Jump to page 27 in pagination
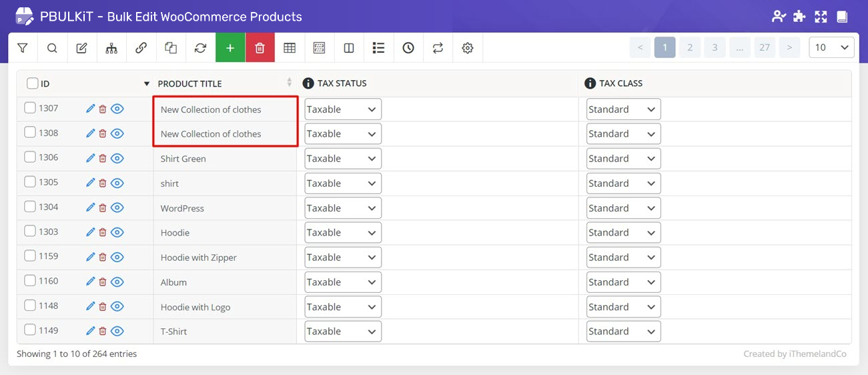The width and height of the screenshot is (868, 375). pyautogui.click(x=765, y=47)
